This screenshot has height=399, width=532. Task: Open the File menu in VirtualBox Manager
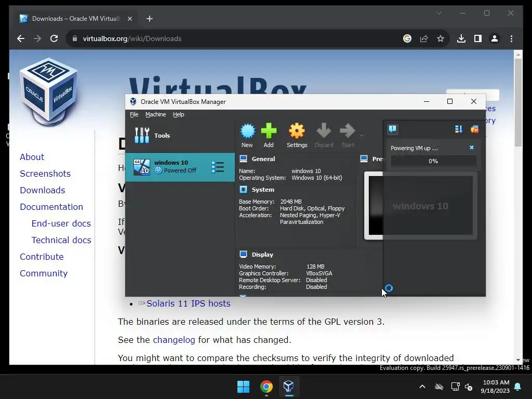pos(134,114)
